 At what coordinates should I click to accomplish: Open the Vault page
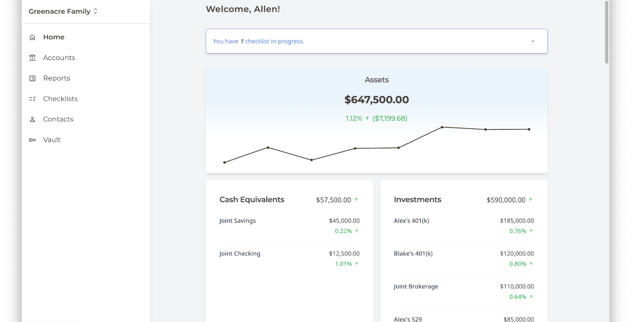(52, 140)
